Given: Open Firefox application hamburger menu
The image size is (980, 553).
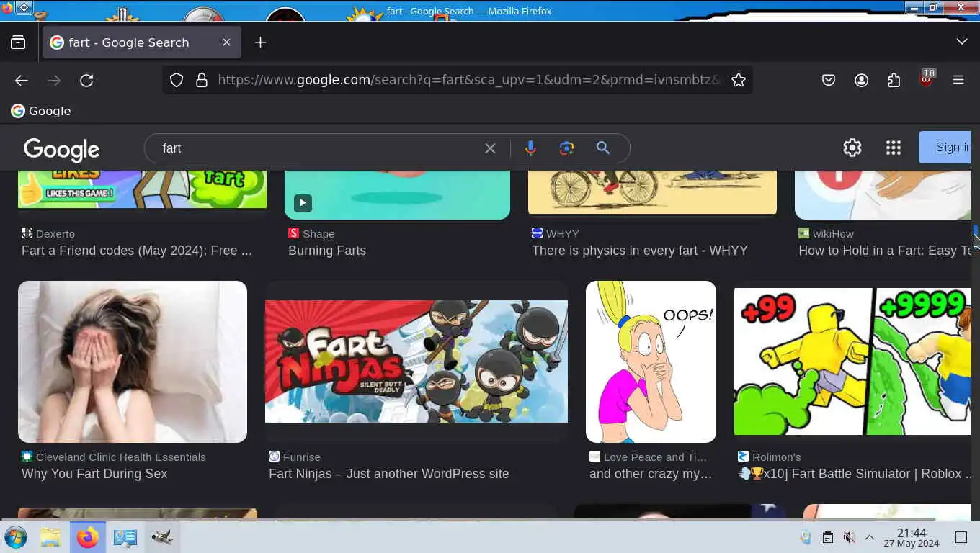Looking at the screenshot, I should pos(958,80).
